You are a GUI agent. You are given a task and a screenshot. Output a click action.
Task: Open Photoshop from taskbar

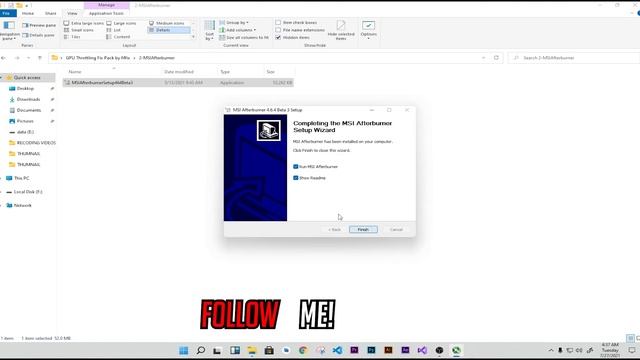[x=371, y=350]
